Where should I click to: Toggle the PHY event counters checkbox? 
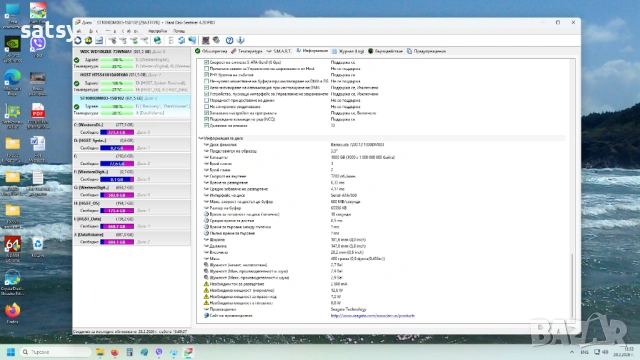click(207, 75)
